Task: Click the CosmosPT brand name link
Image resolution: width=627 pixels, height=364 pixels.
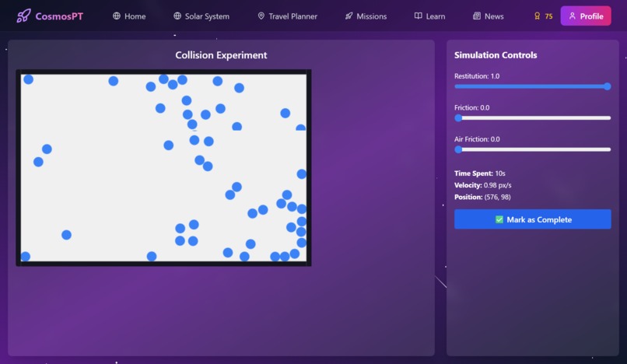Action: point(59,16)
